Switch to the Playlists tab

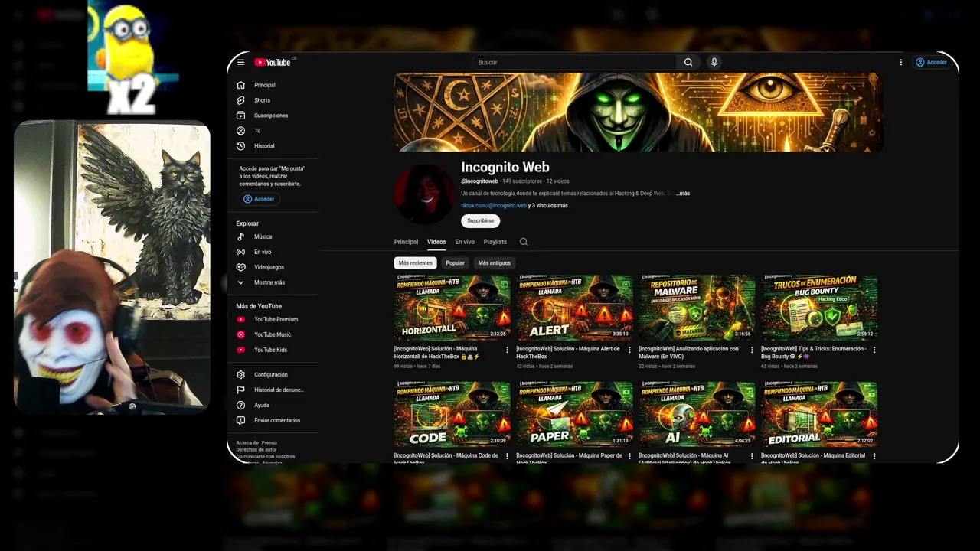(495, 242)
